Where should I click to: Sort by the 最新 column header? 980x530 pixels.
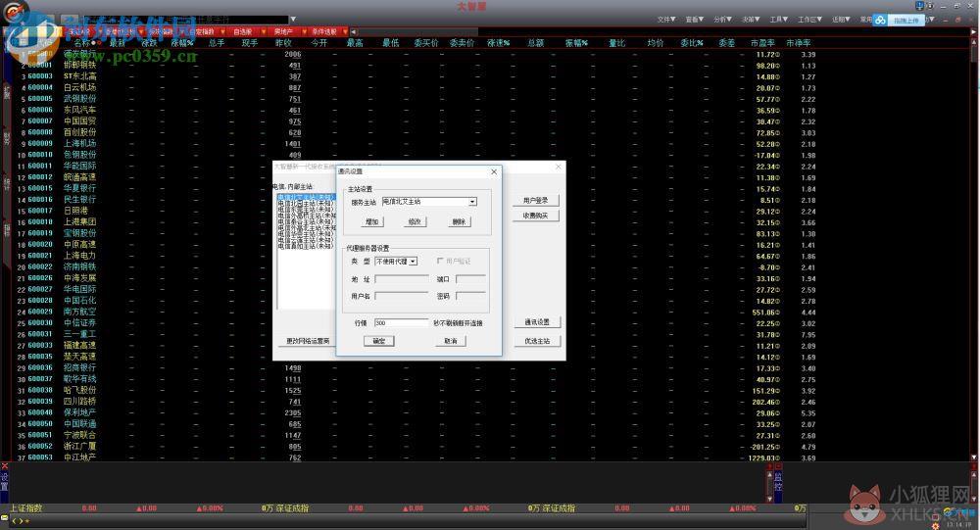118,43
